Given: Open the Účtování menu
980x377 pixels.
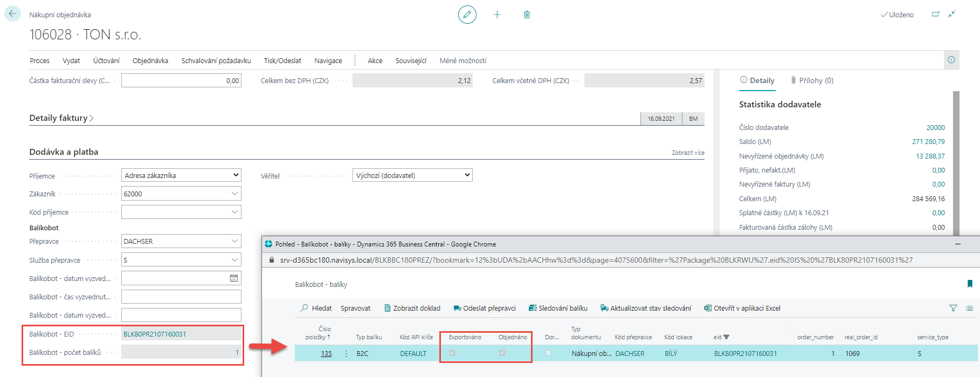Looking at the screenshot, I should point(106,60).
